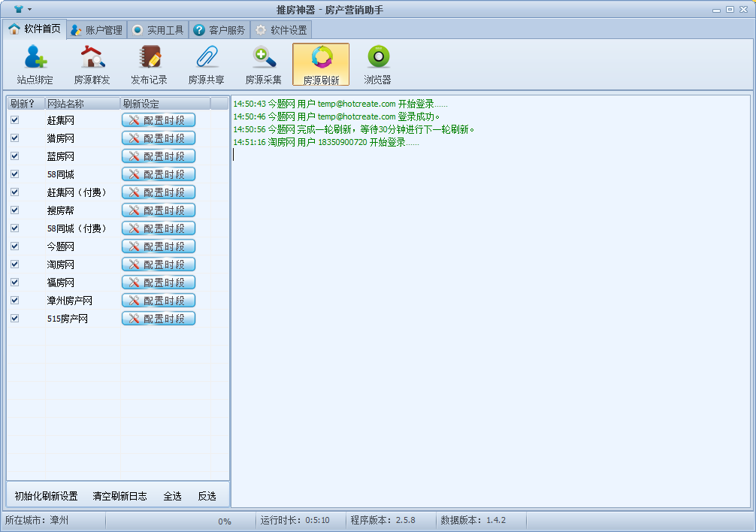Click log line 完成一轮刷新
This screenshot has width=756, height=532.
coord(353,130)
